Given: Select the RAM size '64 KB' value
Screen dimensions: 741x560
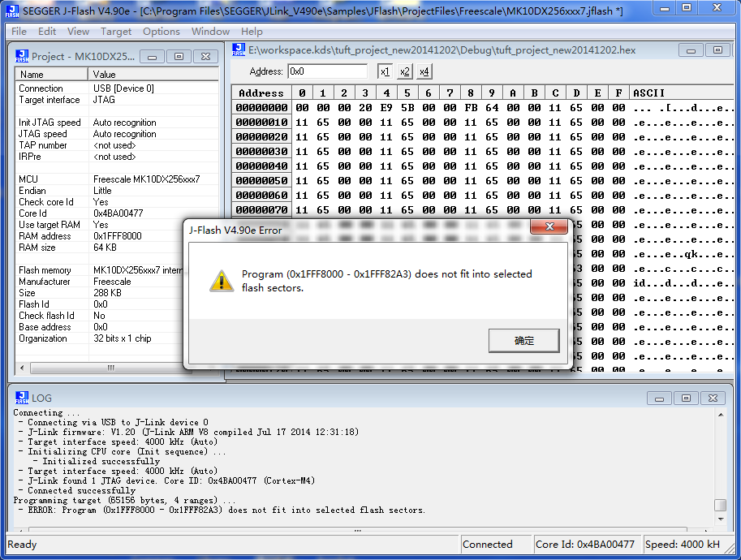Looking at the screenshot, I should tap(105, 248).
